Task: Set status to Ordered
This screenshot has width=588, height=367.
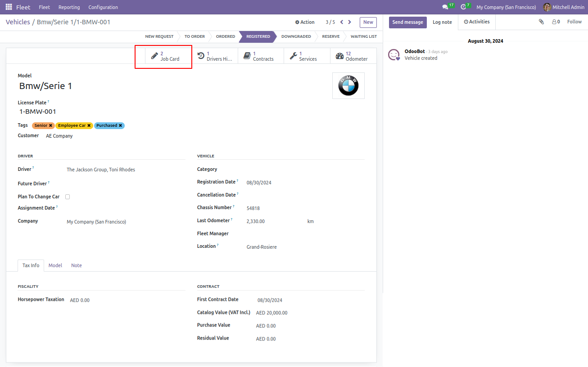Action: point(226,36)
